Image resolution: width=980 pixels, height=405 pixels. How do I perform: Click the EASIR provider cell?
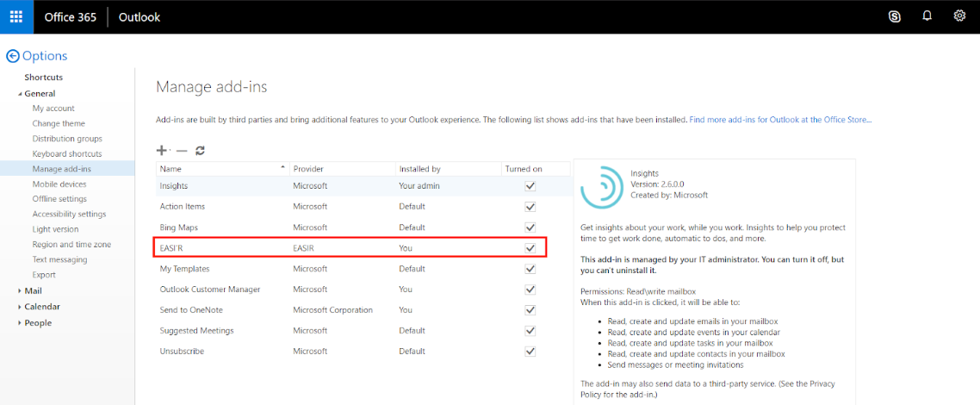pos(303,248)
